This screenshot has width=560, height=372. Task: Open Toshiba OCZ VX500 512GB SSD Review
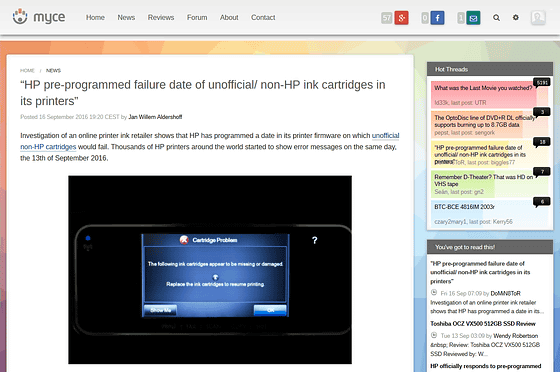(483, 323)
